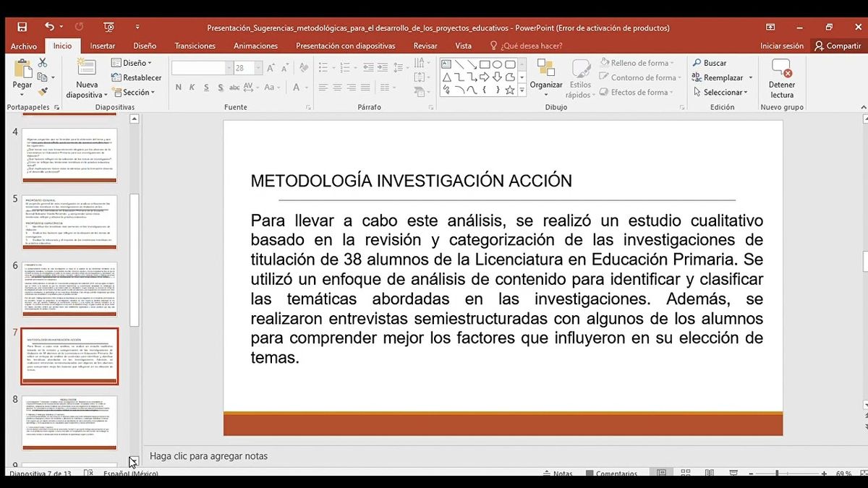Image resolution: width=868 pixels, height=488 pixels.
Task: Open Change Case Aa menu
Action: point(273,87)
